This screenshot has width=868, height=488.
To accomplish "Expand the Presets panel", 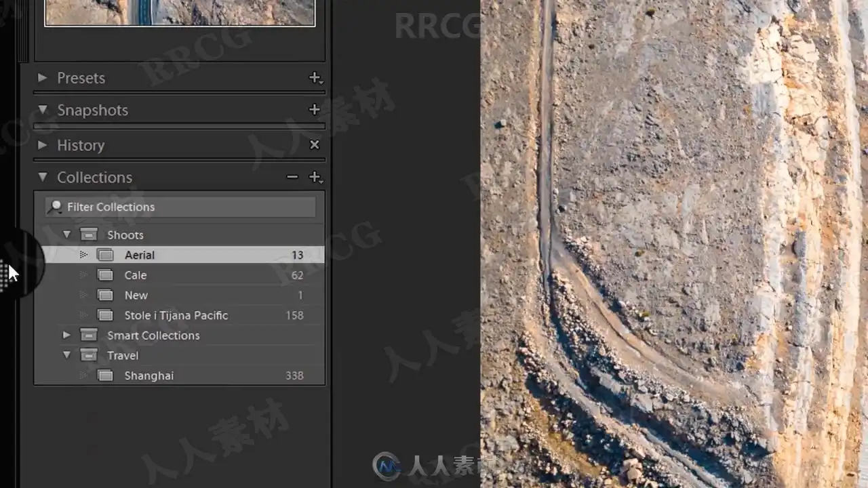I will [x=43, y=78].
